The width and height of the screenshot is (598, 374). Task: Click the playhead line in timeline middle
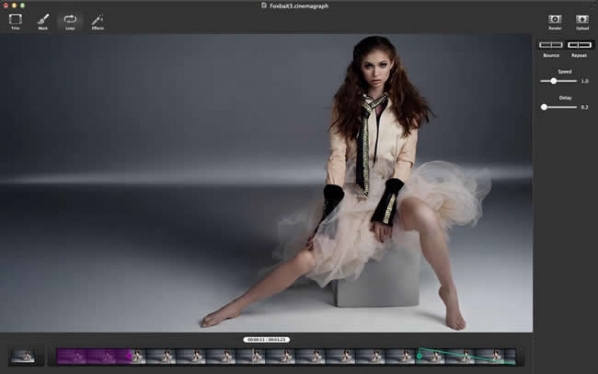coord(253,356)
